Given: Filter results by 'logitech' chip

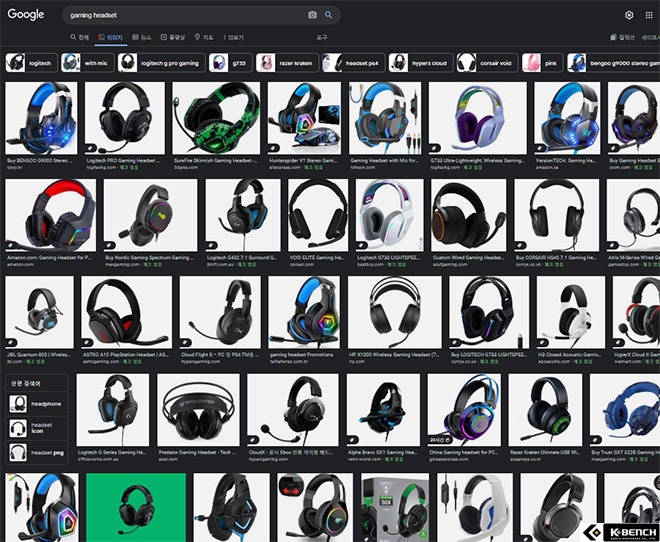Looking at the screenshot, I should 32,63.
